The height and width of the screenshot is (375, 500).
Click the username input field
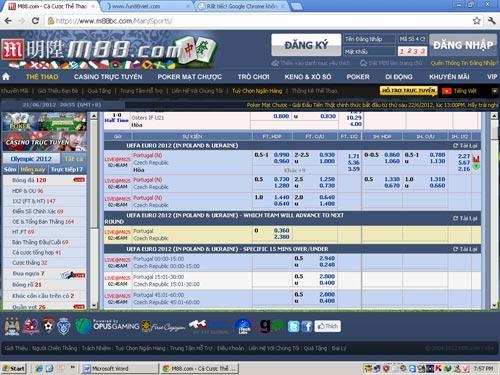(x=369, y=39)
